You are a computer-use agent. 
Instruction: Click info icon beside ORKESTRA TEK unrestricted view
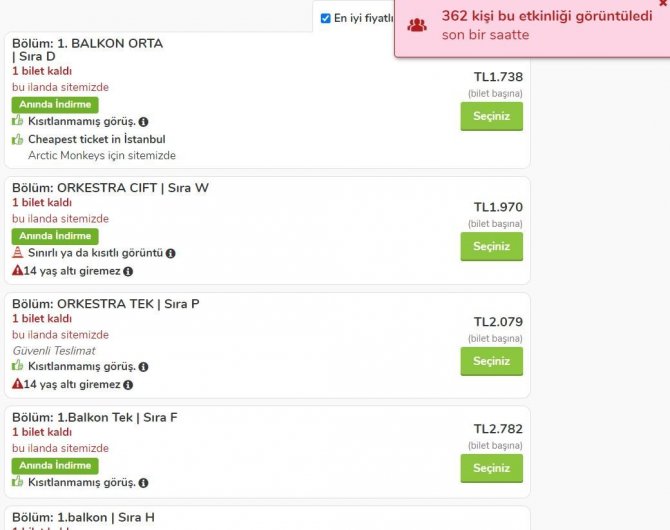(144, 367)
